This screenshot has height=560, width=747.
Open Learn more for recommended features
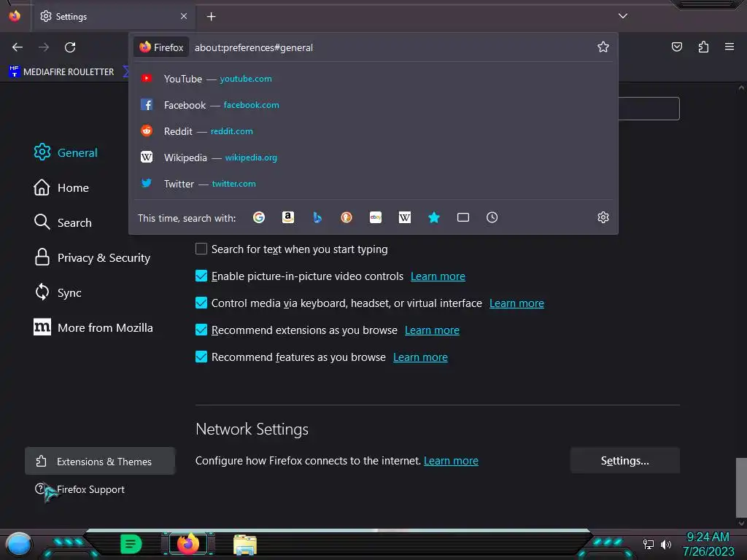coord(420,357)
